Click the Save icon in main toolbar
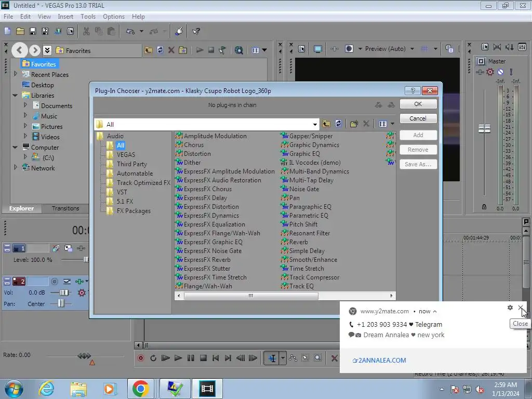532x399 pixels. click(x=33, y=31)
